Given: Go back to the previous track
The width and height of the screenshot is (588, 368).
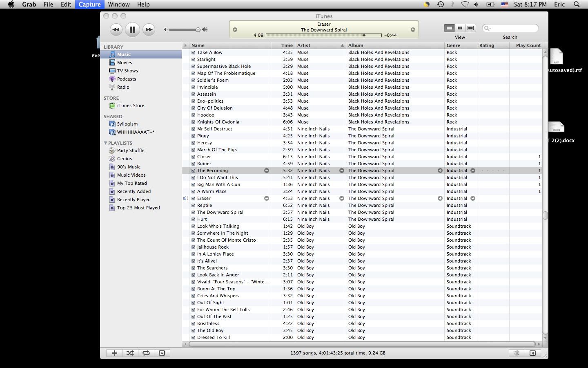Looking at the screenshot, I should (116, 29).
